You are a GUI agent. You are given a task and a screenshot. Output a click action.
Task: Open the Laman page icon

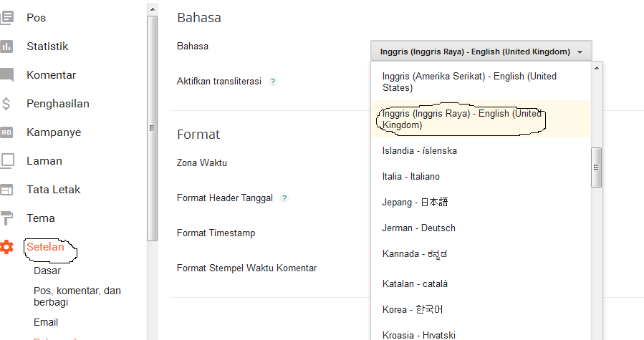[6, 161]
